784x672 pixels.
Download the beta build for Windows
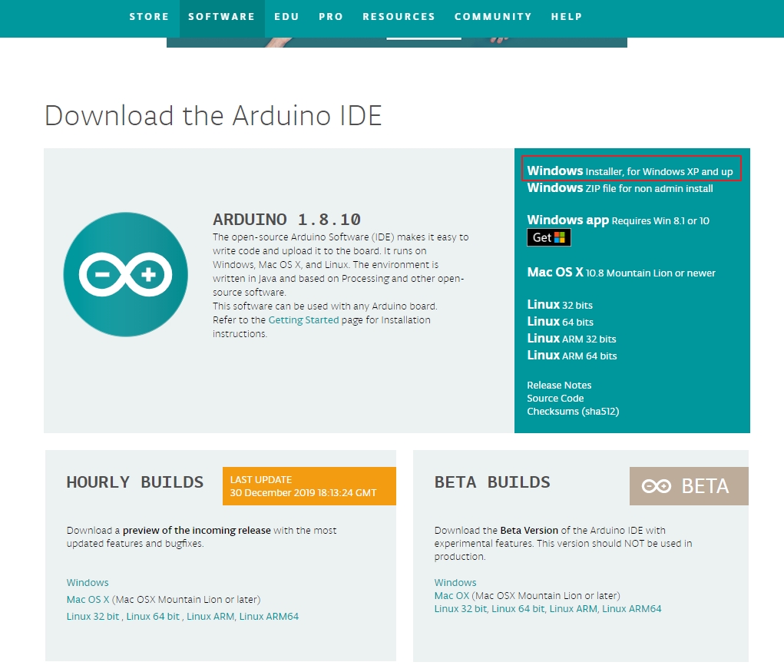pyautogui.click(x=455, y=582)
